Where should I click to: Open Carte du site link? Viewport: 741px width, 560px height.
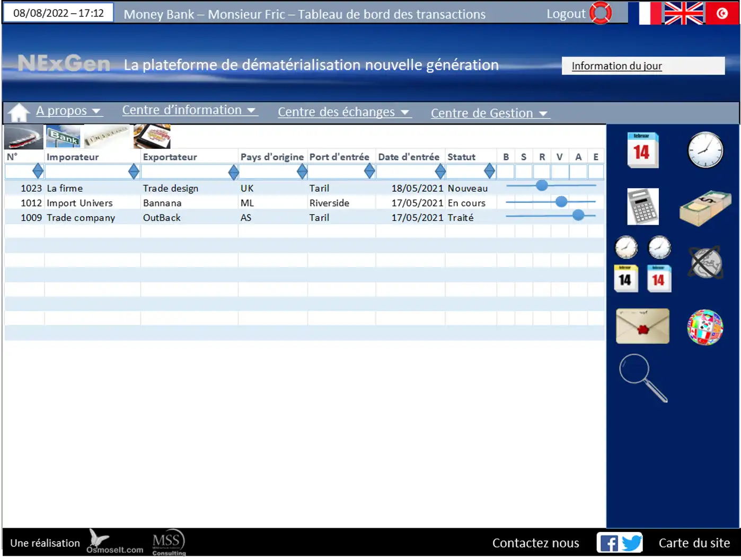point(694,543)
